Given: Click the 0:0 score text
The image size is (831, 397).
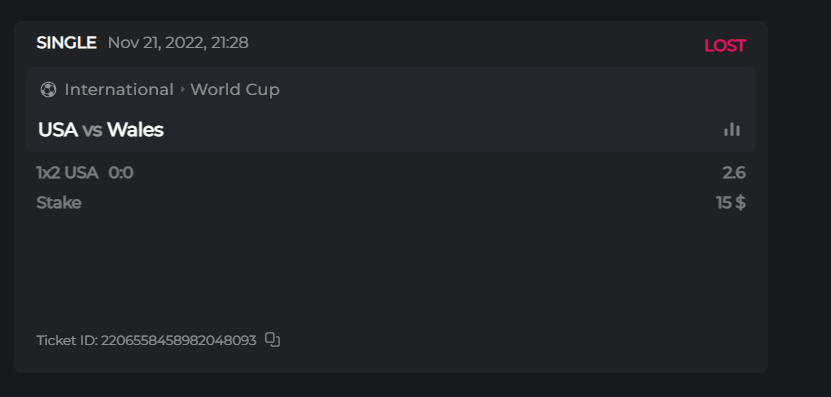Looking at the screenshot, I should pyautogui.click(x=121, y=173).
